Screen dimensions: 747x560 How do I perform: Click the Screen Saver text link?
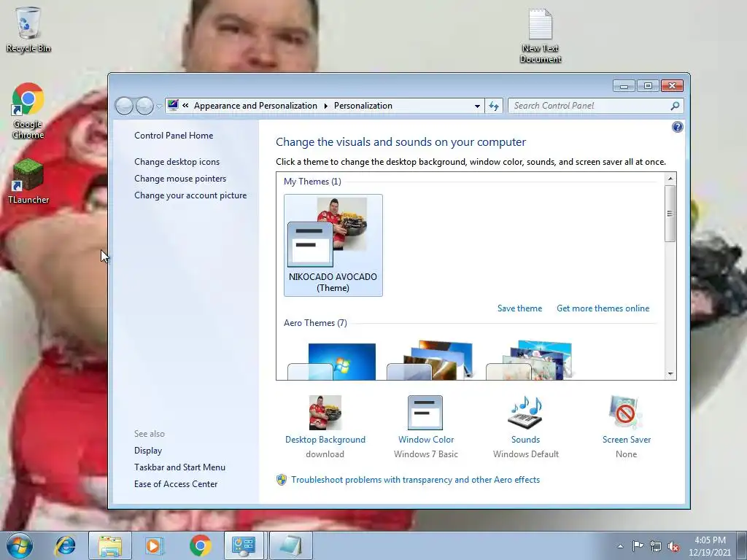[x=626, y=440]
